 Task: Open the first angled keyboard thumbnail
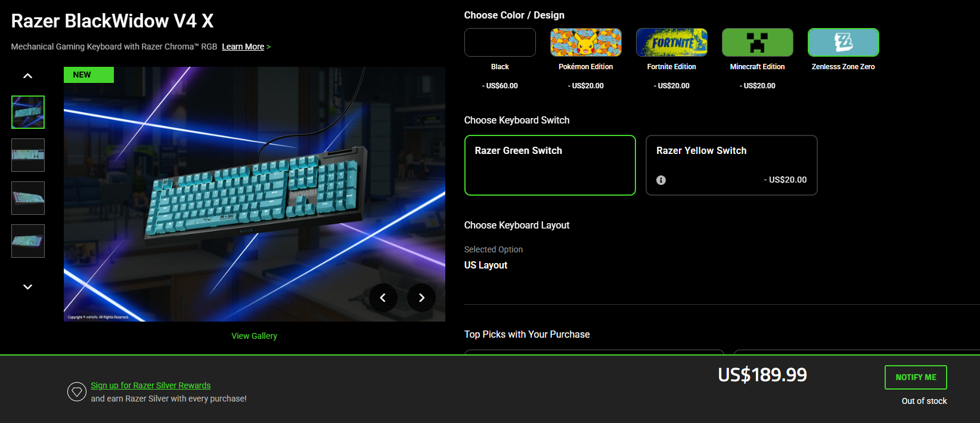point(28,112)
